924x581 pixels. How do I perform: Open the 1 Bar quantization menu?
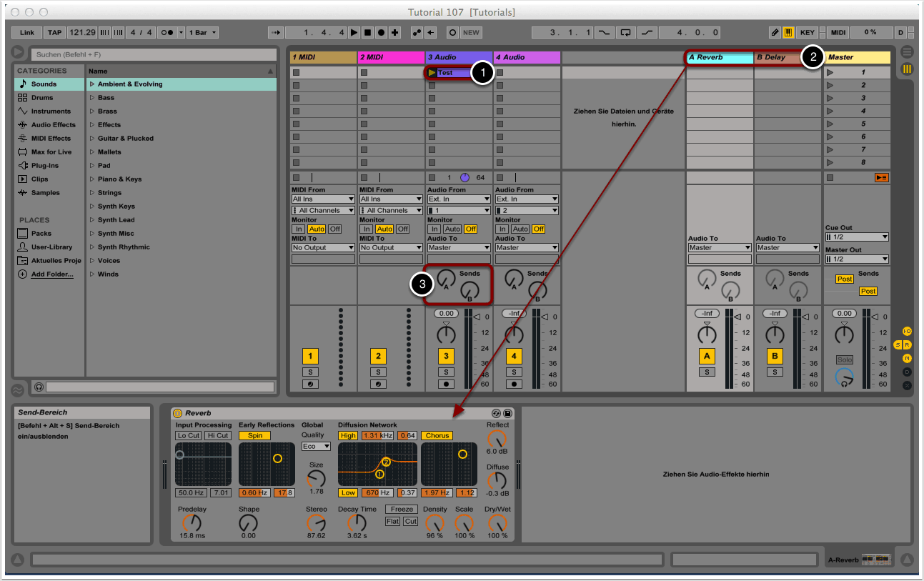point(204,33)
